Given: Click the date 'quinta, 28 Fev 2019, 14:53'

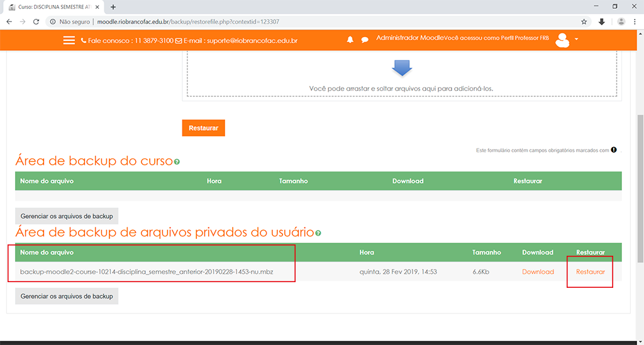Looking at the screenshot, I should click(x=398, y=271).
